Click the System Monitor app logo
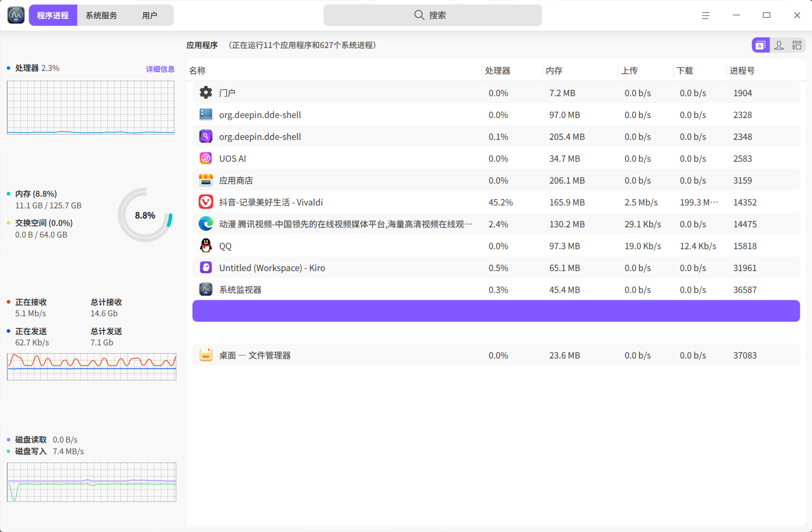Image resolution: width=812 pixels, height=532 pixels. (16, 15)
